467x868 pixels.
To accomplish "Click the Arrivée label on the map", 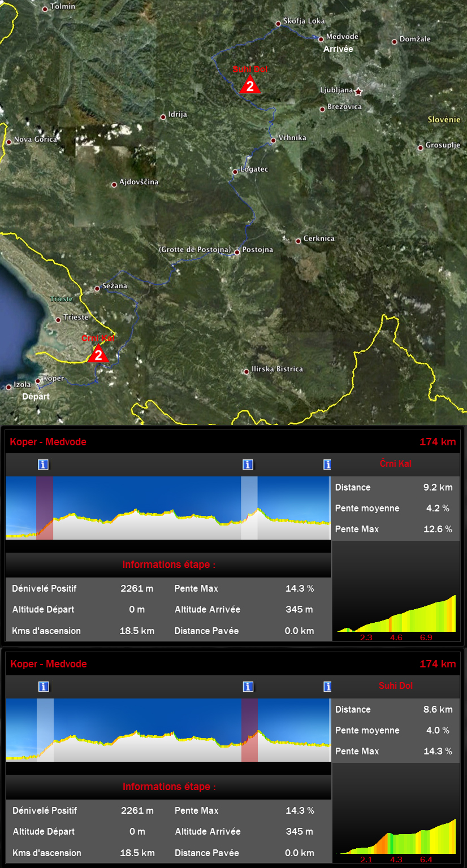I will click(338, 49).
